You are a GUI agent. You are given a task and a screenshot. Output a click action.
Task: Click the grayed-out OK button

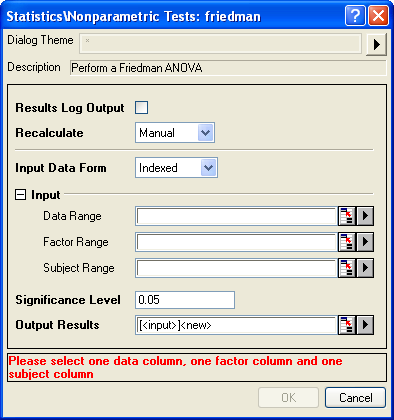click(288, 398)
